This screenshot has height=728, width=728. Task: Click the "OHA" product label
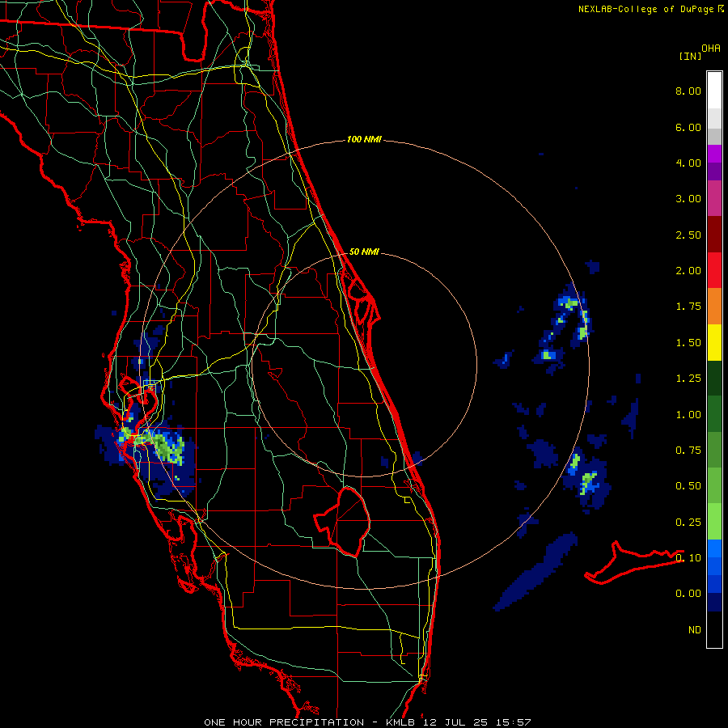tap(711, 49)
